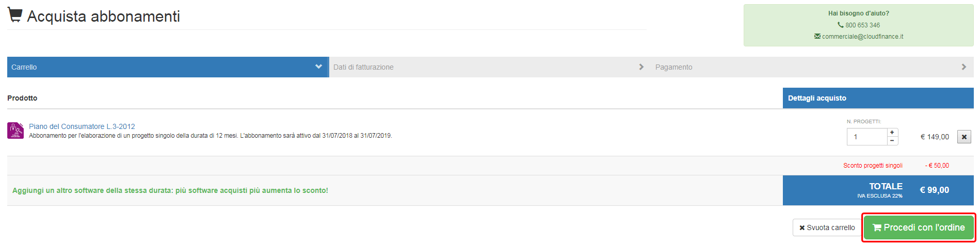Open commerciale@cloudfinance.it email link
Screen dimensions: 980x244
[862, 37]
